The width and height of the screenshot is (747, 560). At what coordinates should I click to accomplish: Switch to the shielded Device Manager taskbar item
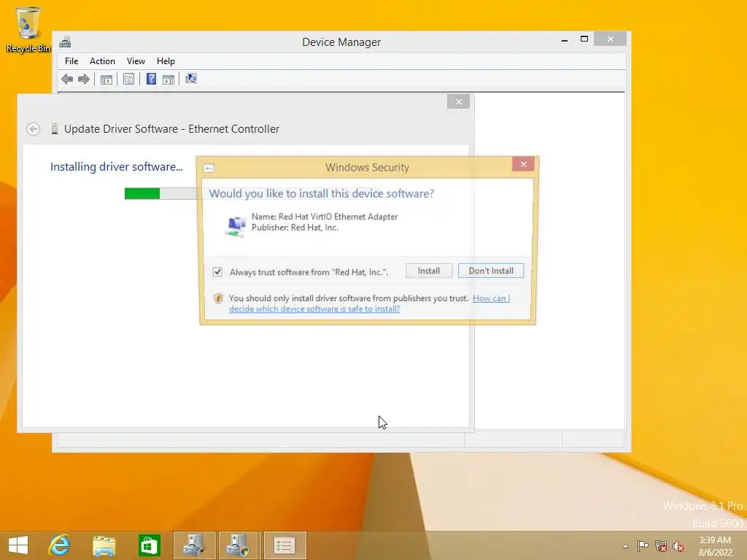(x=238, y=545)
